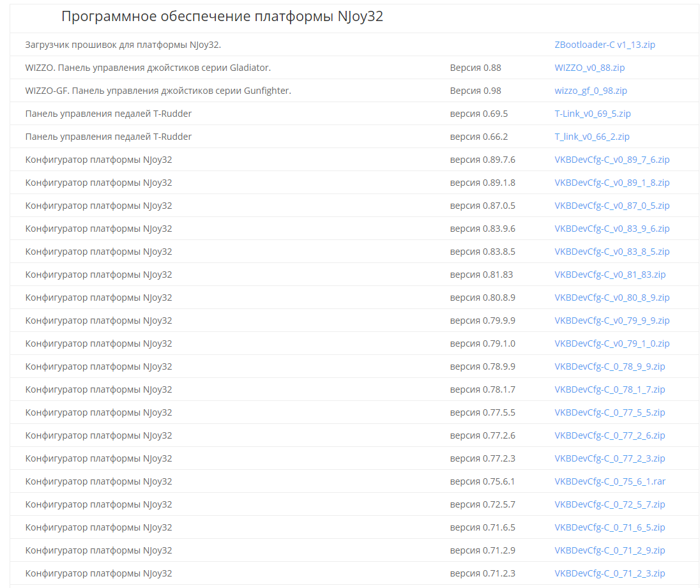The width and height of the screenshot is (700, 588).
Task: Download wizzo_gf_0_98.zip
Action: pyautogui.click(x=591, y=91)
